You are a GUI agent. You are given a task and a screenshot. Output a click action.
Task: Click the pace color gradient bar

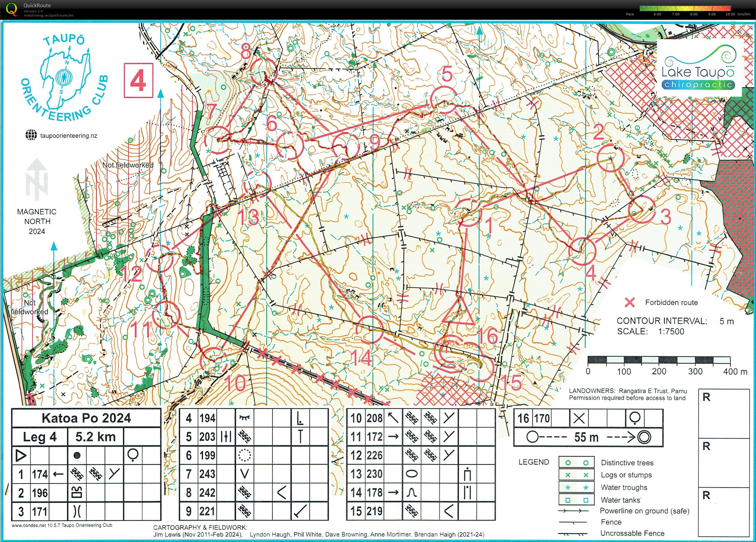[685, 8]
